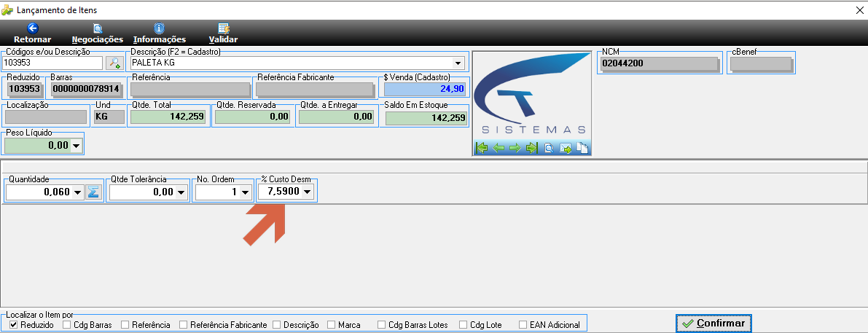
Task: Click the T Sistemas product image
Action: tap(532, 96)
